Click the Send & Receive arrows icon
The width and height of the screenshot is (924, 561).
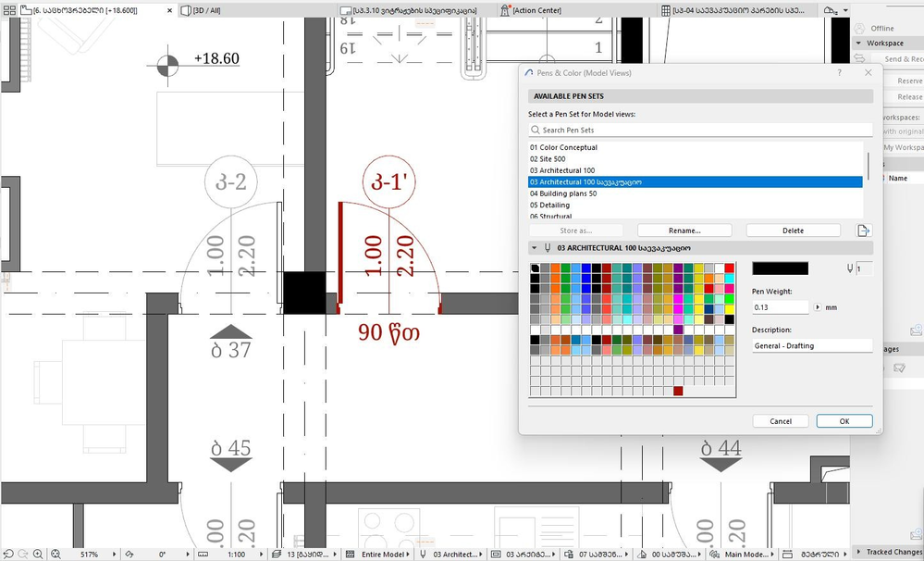pyautogui.click(x=859, y=58)
